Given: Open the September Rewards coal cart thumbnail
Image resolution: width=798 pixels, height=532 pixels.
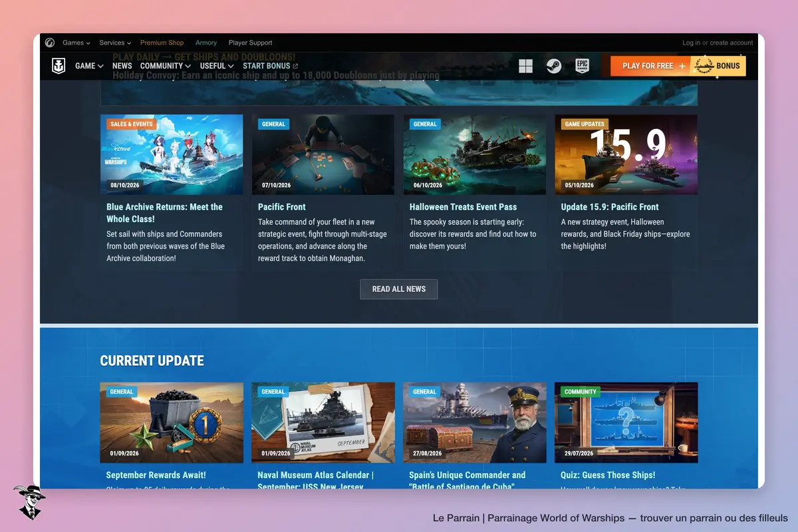Looking at the screenshot, I should point(172,422).
